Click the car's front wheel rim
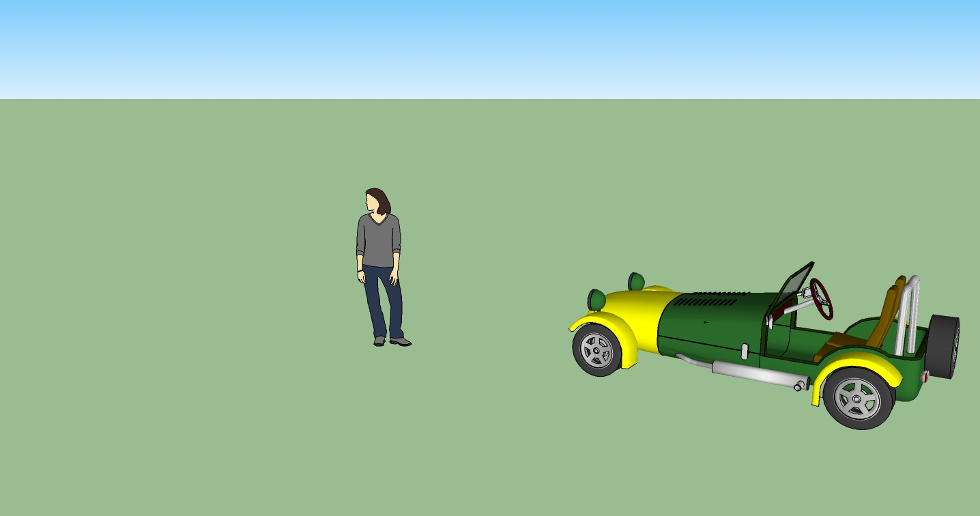980x516 pixels. pyautogui.click(x=596, y=351)
